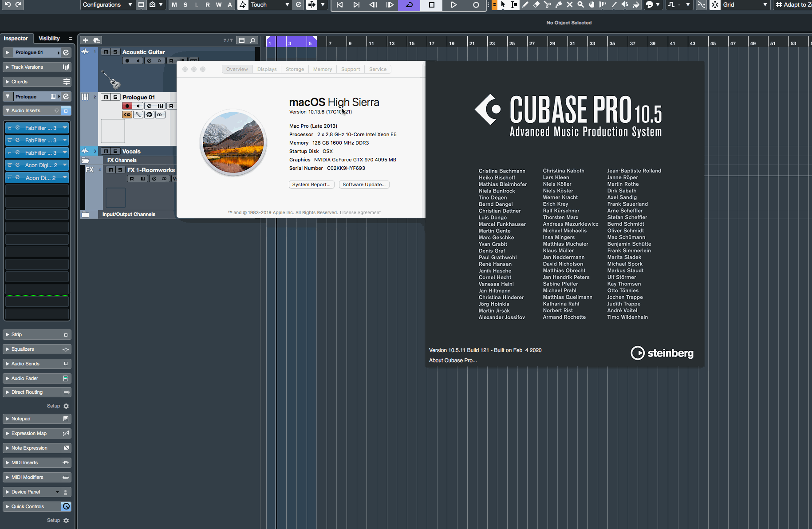Select the Memory tab in About This Mac

click(323, 69)
